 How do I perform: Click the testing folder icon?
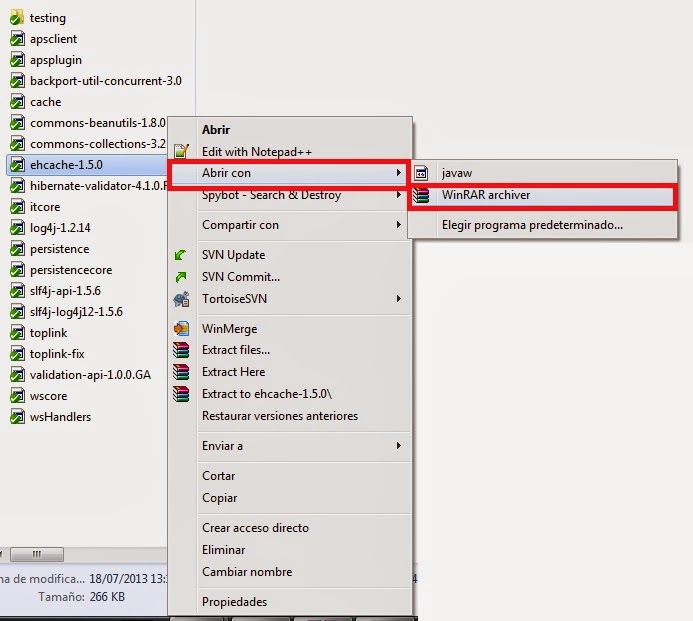tap(17, 18)
